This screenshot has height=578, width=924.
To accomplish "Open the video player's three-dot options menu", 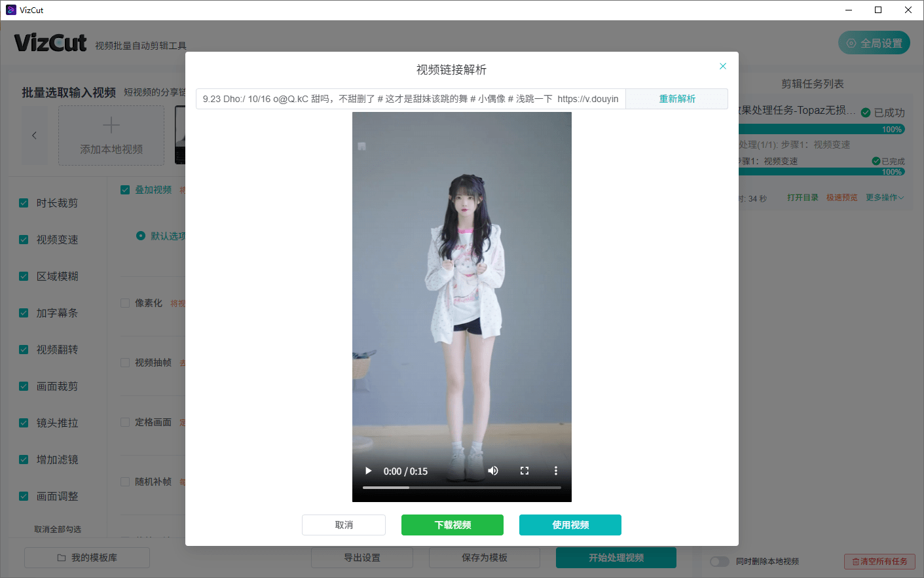I will [x=556, y=471].
